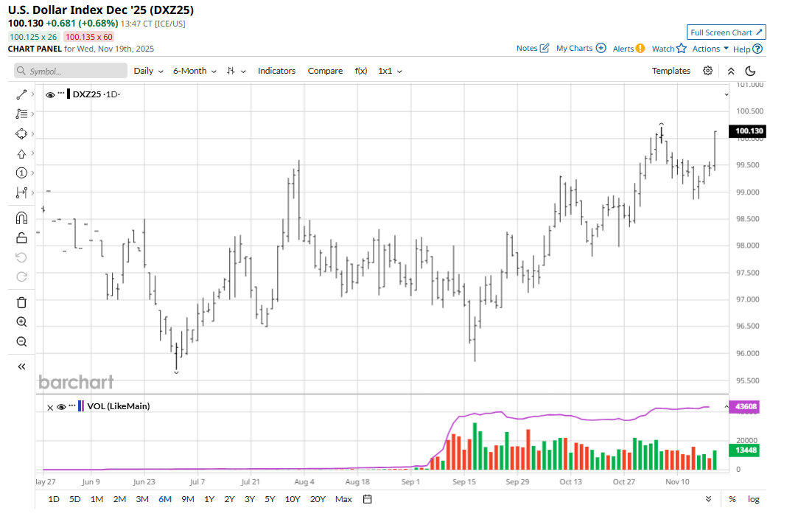Open the Daily interval dropdown
The image size is (812, 522).
click(148, 71)
